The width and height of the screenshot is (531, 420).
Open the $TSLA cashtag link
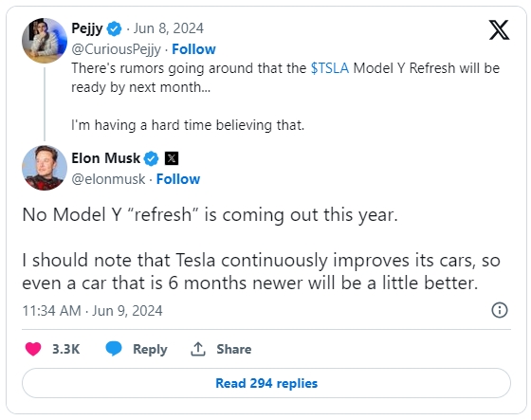330,68
